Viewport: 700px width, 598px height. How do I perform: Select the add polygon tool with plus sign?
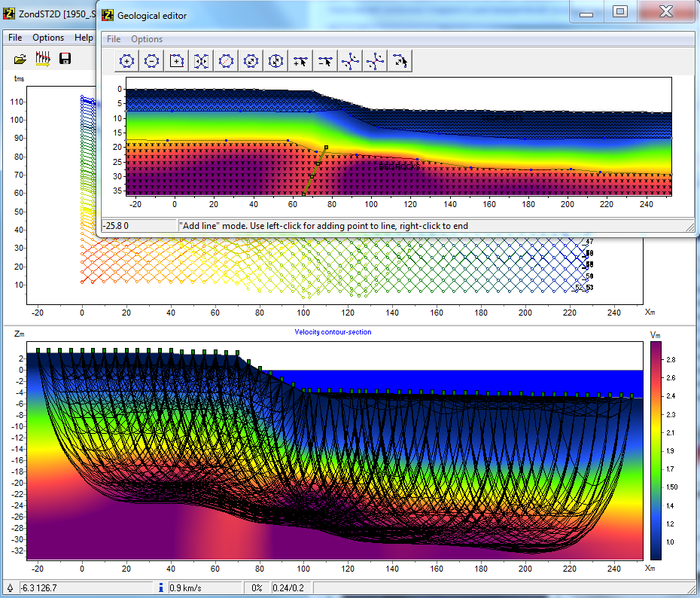pyautogui.click(x=127, y=62)
